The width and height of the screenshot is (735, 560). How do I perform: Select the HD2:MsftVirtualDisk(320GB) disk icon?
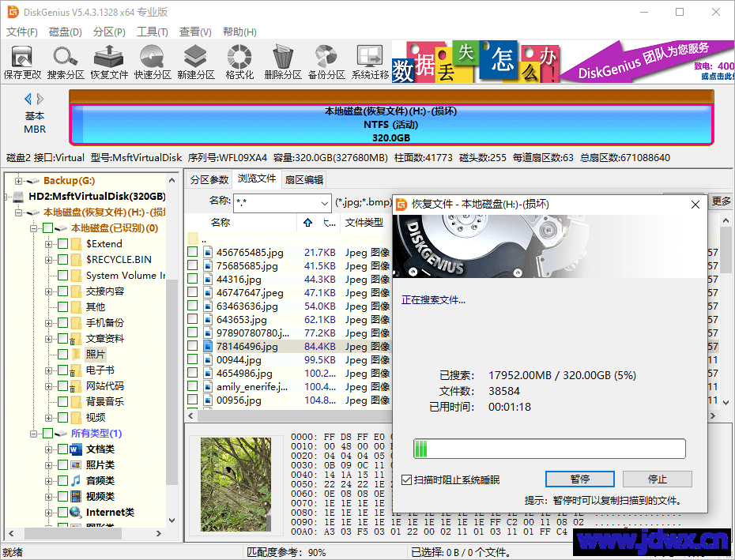coord(19,197)
